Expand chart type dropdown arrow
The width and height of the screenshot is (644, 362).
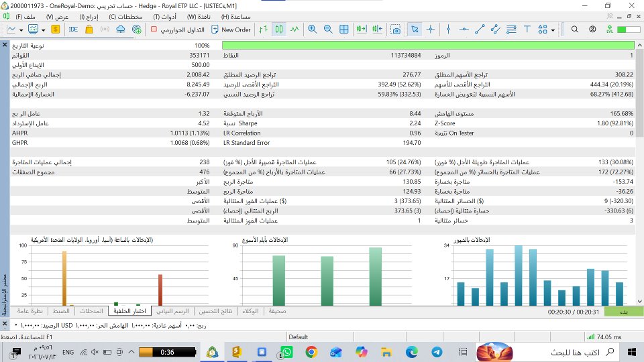click(21, 30)
